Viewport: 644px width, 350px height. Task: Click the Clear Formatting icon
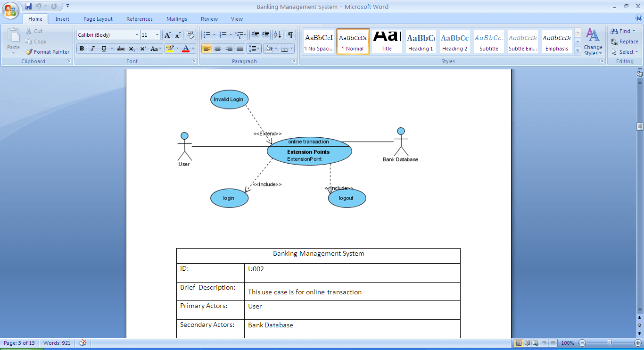(x=190, y=34)
